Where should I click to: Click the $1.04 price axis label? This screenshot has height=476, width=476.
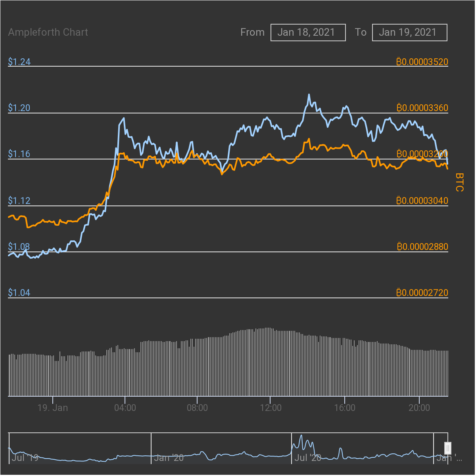coord(19,293)
